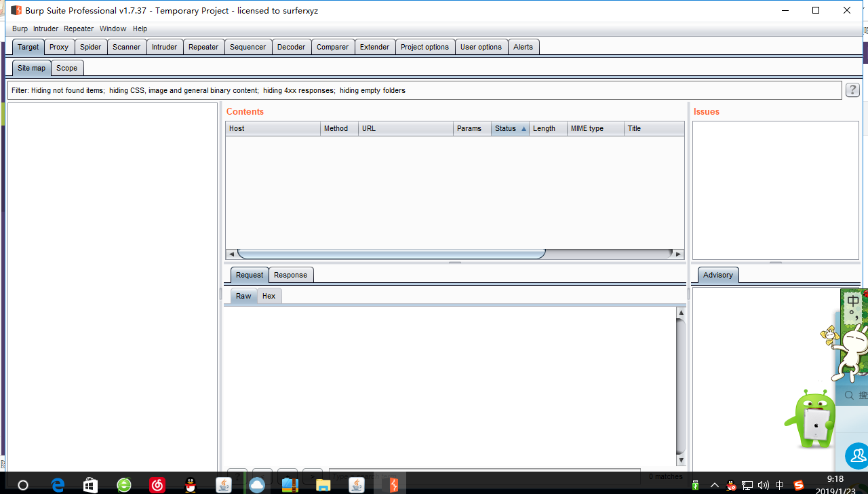Click the Sogou input method tray icon
The image size is (868, 494).
[798, 485]
